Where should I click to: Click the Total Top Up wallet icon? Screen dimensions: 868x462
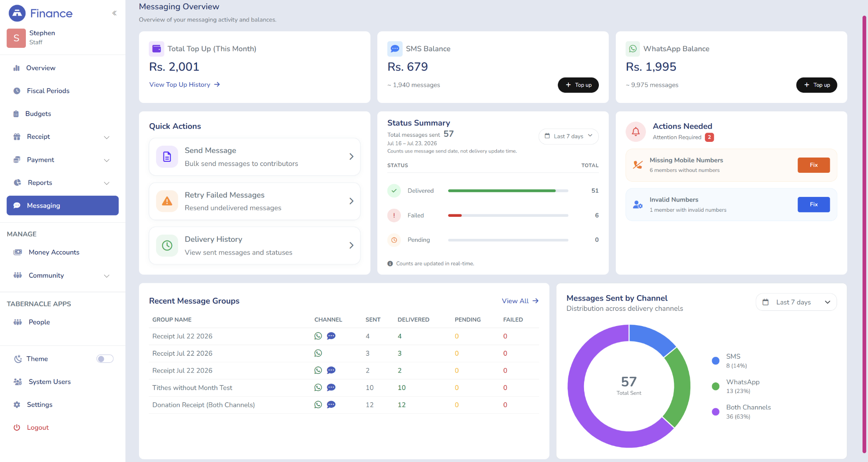pos(156,49)
